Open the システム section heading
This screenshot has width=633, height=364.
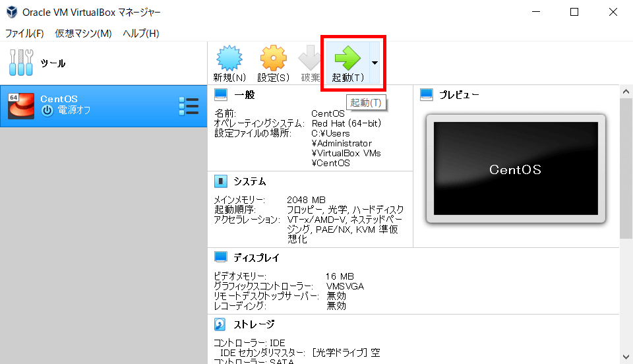pos(250,181)
